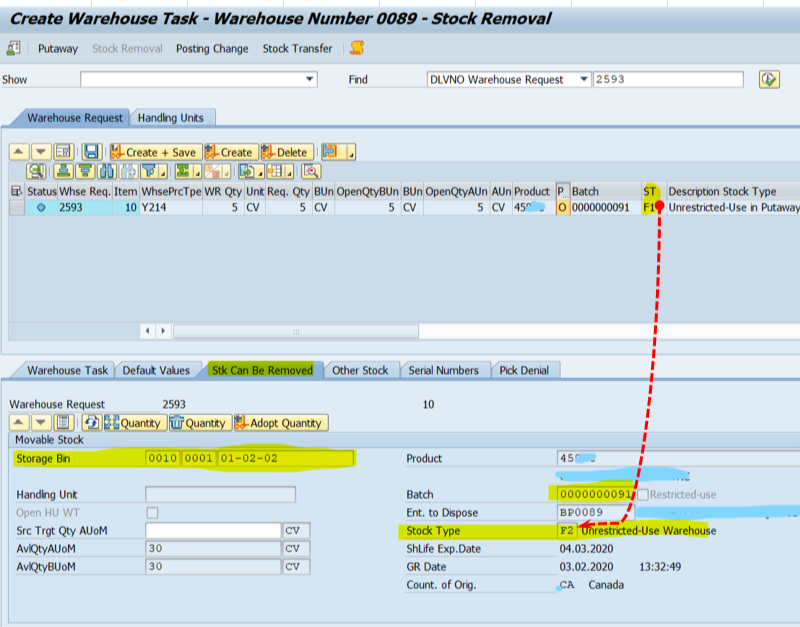Click the orange scroll icon after Stock Transfer
Viewport: 800px width, 627px height.
click(x=357, y=48)
